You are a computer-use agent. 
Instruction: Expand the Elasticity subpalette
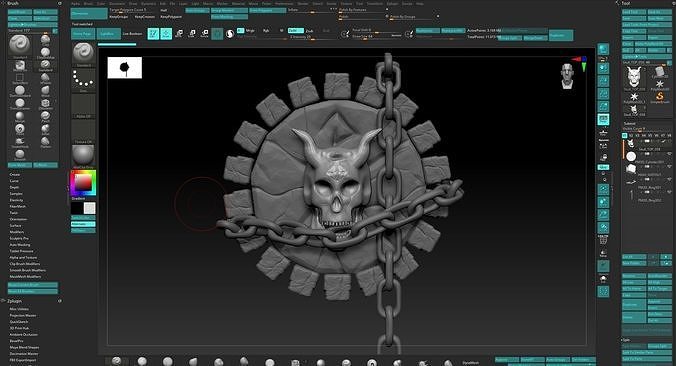(x=16, y=200)
